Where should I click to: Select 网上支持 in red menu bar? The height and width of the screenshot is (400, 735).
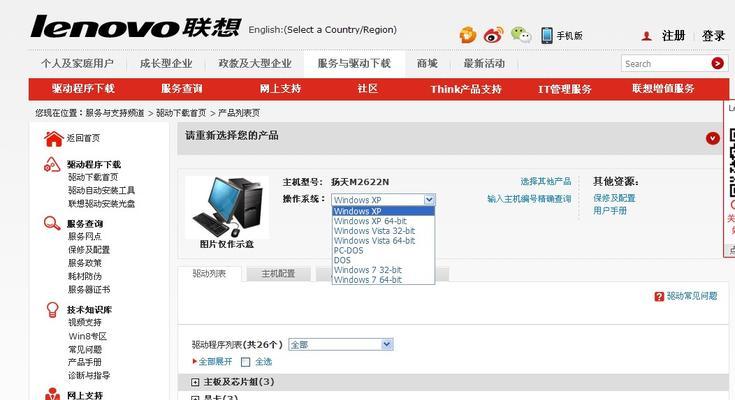pyautogui.click(x=280, y=89)
